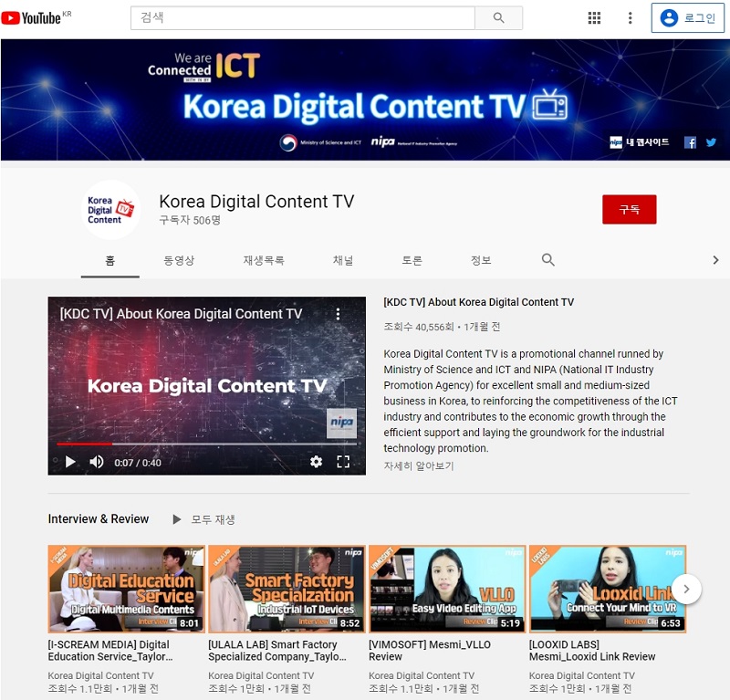The width and height of the screenshot is (730, 700).
Task: Open video player settings gear
Action: point(316,462)
